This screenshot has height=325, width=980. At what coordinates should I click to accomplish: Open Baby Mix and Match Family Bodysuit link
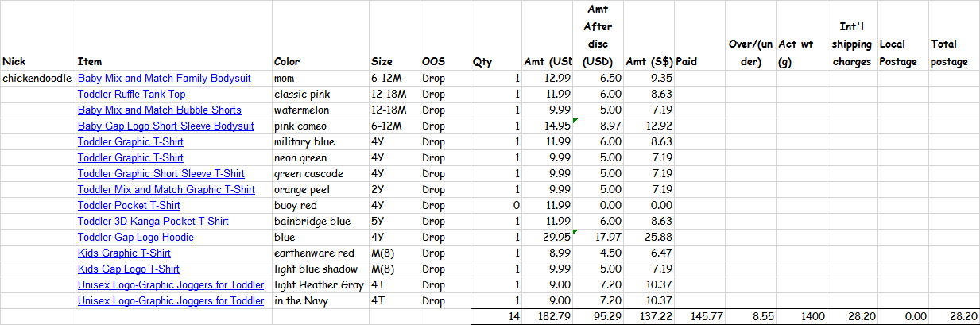coord(164,79)
